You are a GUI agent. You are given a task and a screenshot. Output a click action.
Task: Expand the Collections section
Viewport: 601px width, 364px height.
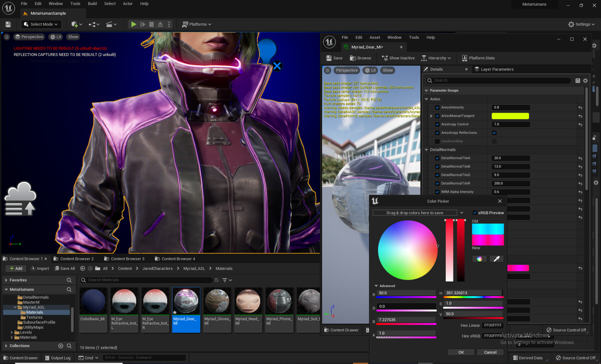pyautogui.click(x=6, y=346)
